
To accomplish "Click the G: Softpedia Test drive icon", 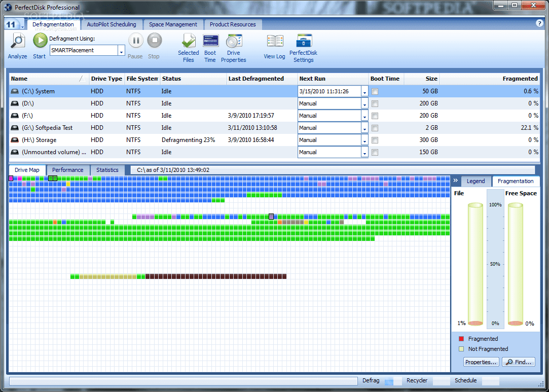I will pyautogui.click(x=14, y=128).
